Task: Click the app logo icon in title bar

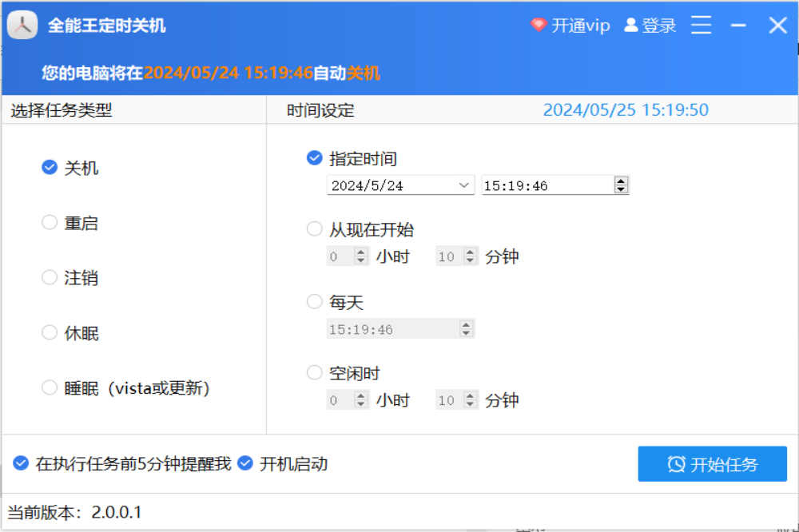Action: coord(23,26)
